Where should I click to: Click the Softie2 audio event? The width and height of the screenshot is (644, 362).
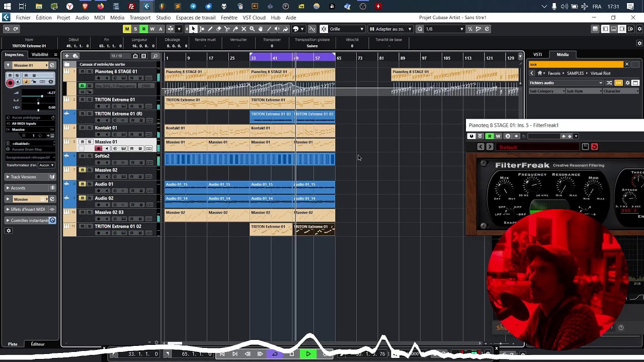(x=250, y=159)
